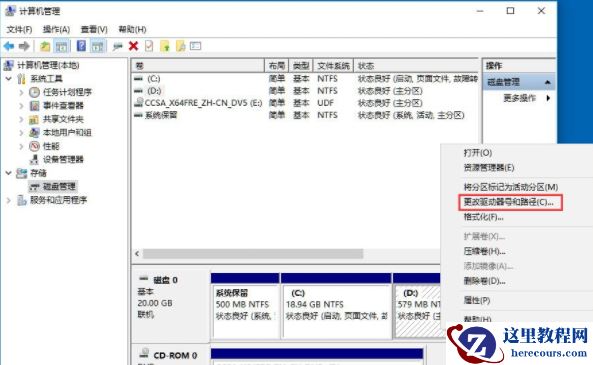Sort by the 状态 column header

pos(416,66)
